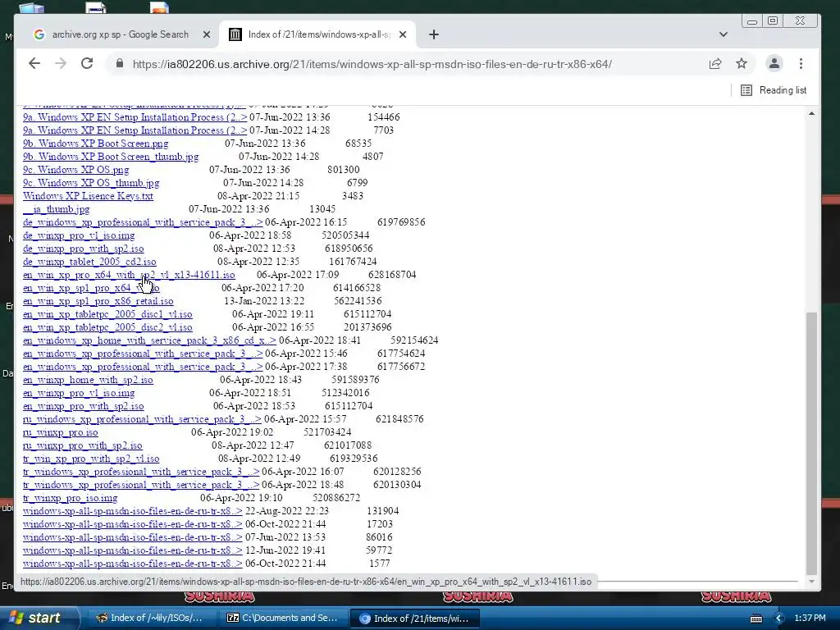
Task: Download ru_windows_xp_professional_with_service_pack_3 link
Action: (142, 419)
